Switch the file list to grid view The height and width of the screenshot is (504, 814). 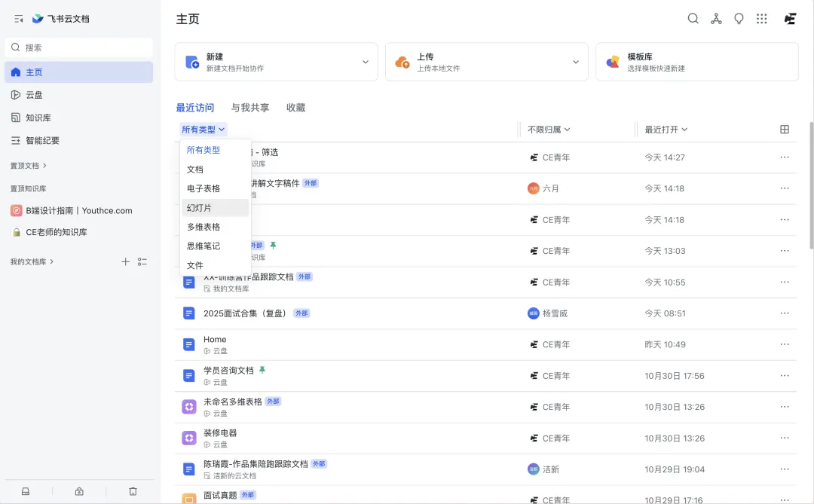(x=785, y=129)
